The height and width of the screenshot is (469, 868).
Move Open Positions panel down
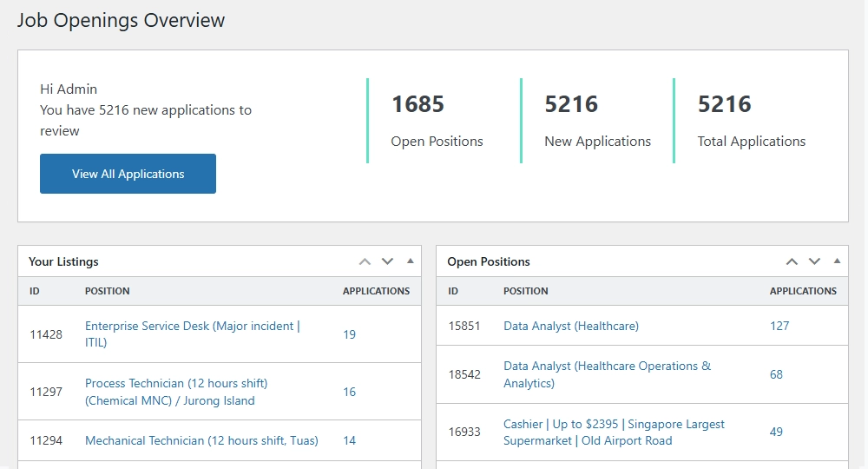click(x=814, y=261)
